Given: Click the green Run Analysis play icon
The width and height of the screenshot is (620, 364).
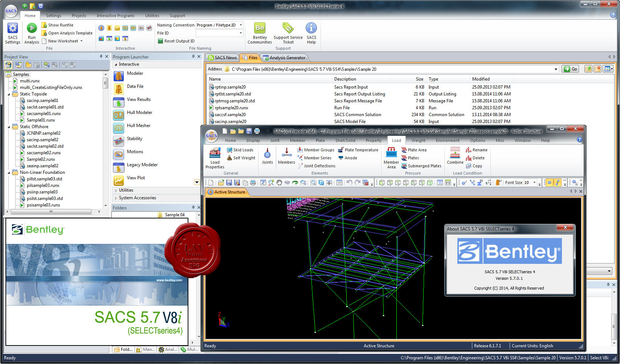Looking at the screenshot, I should 32,28.
